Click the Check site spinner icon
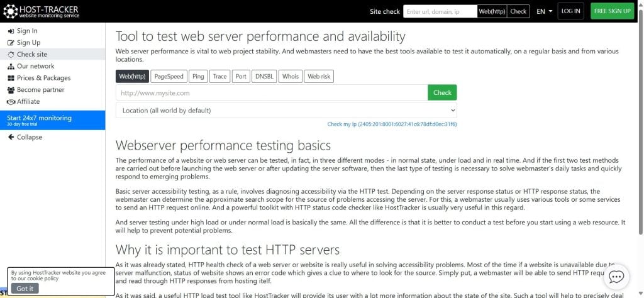 pos(11,55)
